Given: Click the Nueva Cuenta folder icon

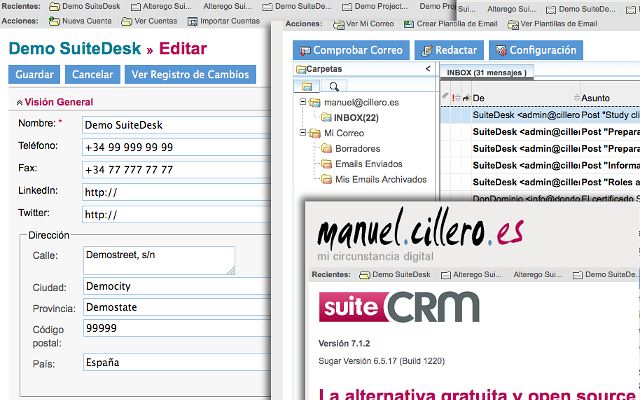Looking at the screenshot, I should [x=54, y=21].
